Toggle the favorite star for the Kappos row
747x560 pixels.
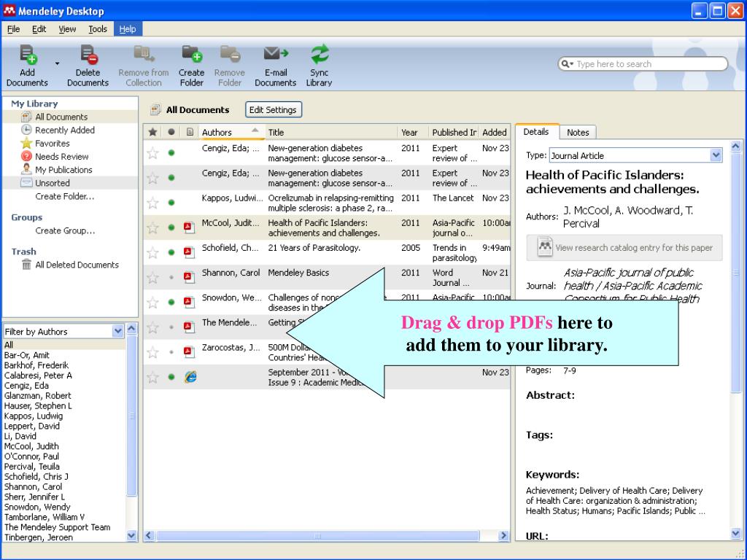(x=152, y=203)
